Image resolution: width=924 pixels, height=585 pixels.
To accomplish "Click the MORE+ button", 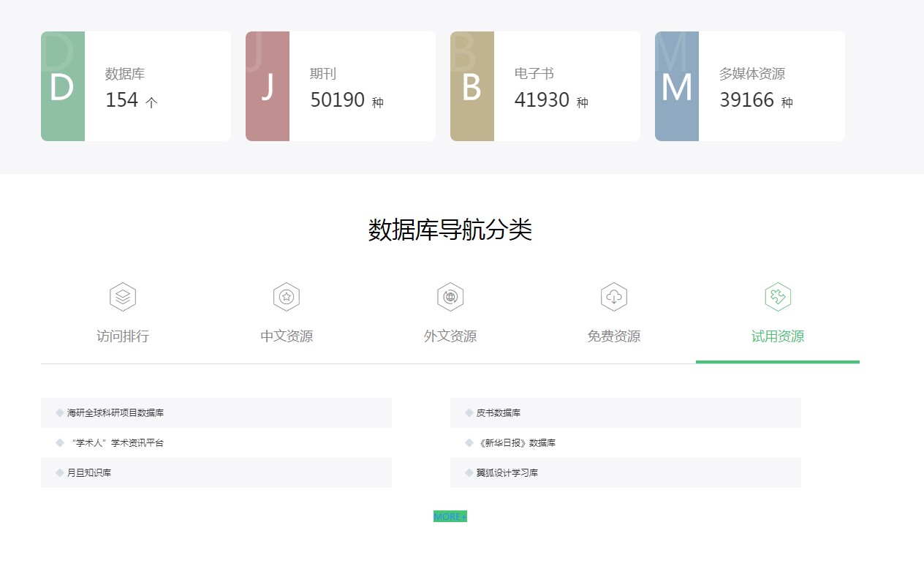I will pyautogui.click(x=450, y=517).
